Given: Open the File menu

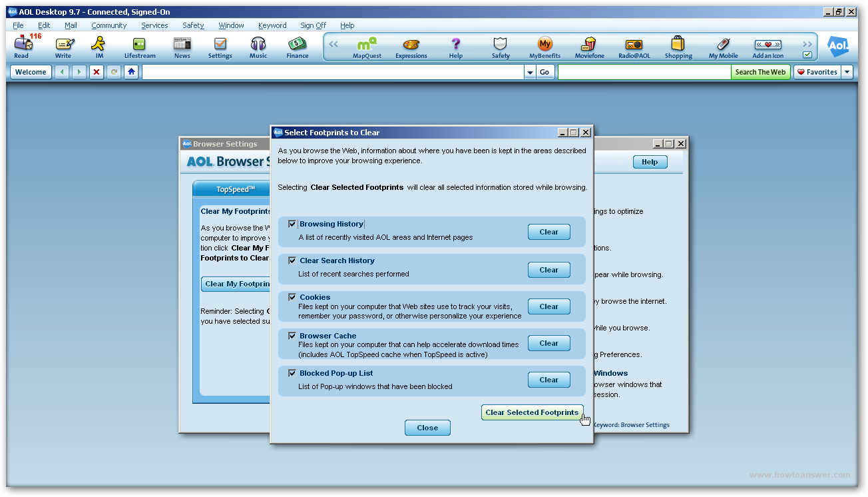Looking at the screenshot, I should pos(18,25).
